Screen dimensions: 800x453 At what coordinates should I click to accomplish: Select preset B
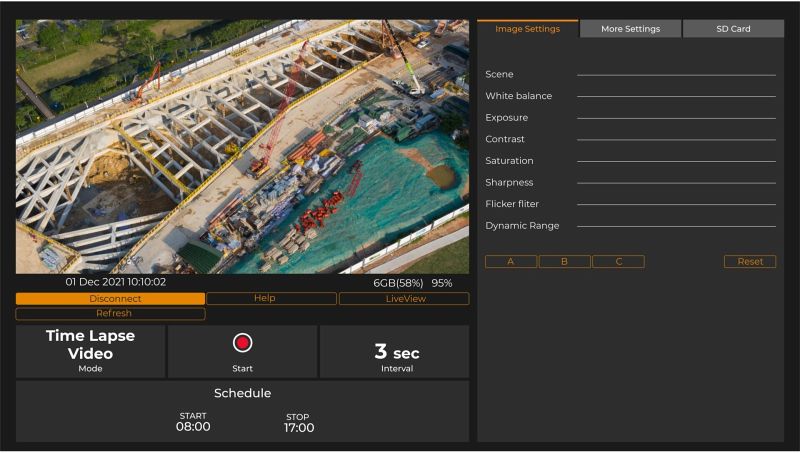tap(564, 261)
